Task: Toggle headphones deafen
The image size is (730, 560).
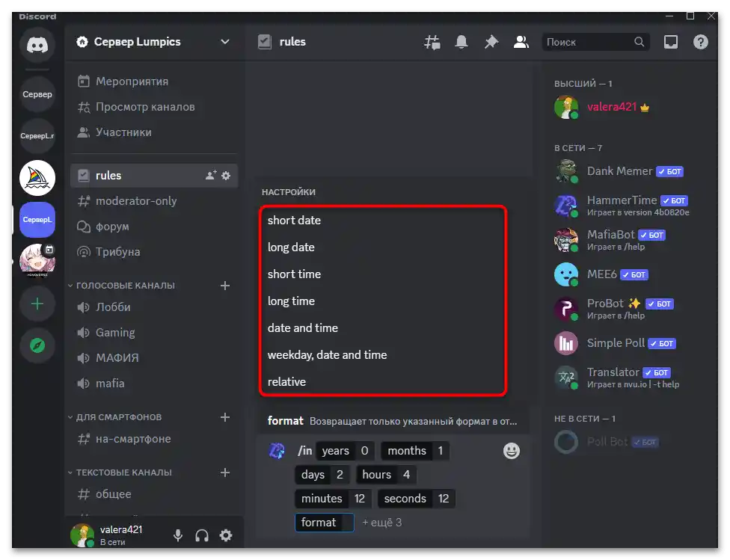Action: [x=202, y=535]
